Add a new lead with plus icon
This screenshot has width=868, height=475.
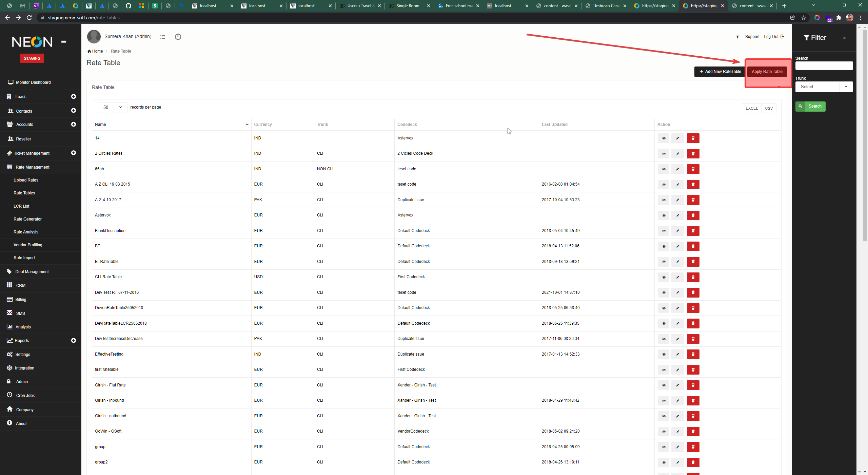coord(73,97)
